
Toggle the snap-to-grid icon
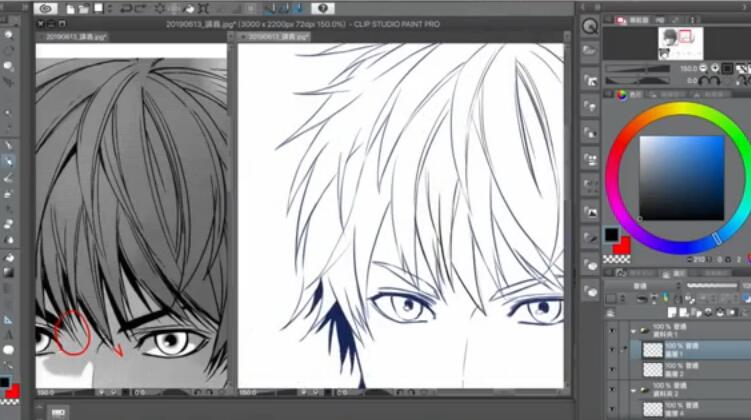[x=299, y=9]
